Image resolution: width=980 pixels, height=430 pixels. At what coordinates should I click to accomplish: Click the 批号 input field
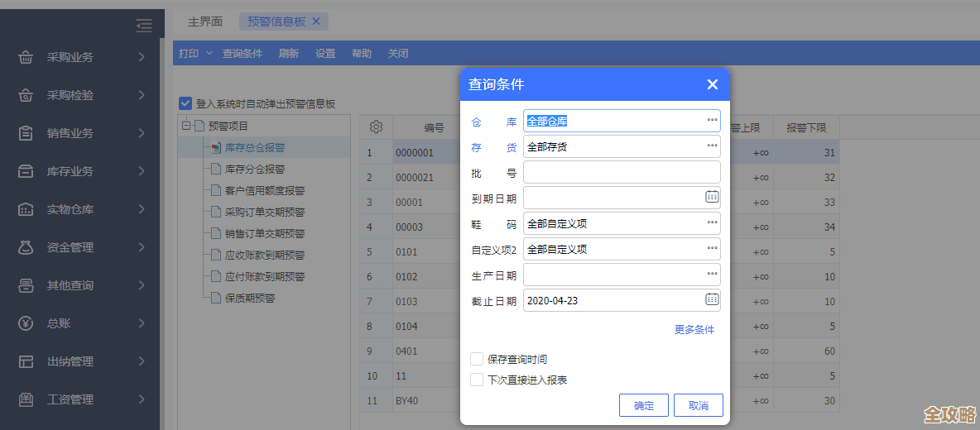point(621,172)
